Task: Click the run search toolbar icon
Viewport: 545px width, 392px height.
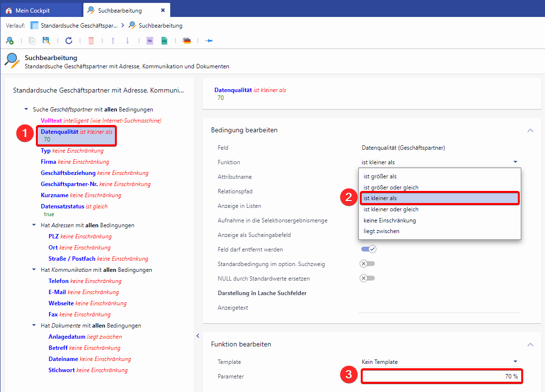Action: pos(10,41)
